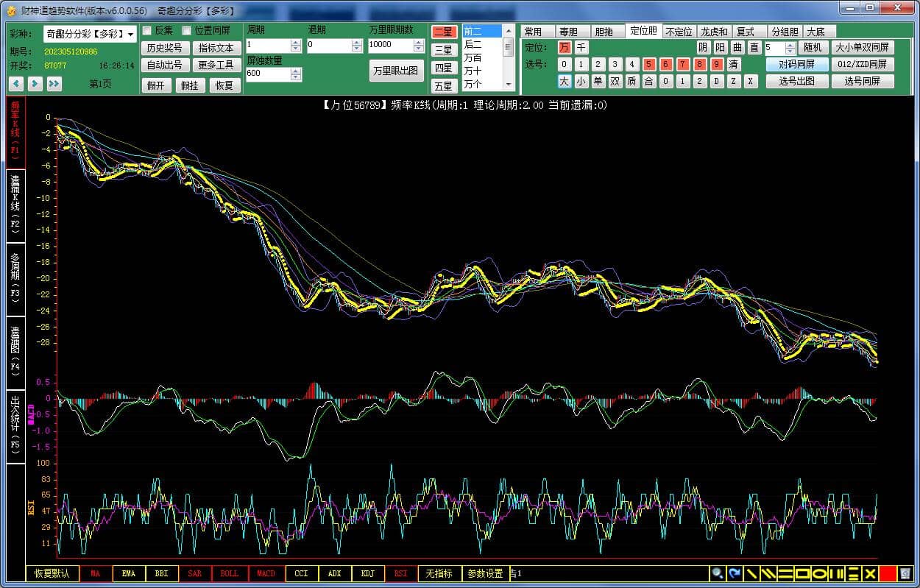Viewport: 920px width, 588px height.
Task: Check the 位置同屏 checkbox
Action: (x=187, y=31)
